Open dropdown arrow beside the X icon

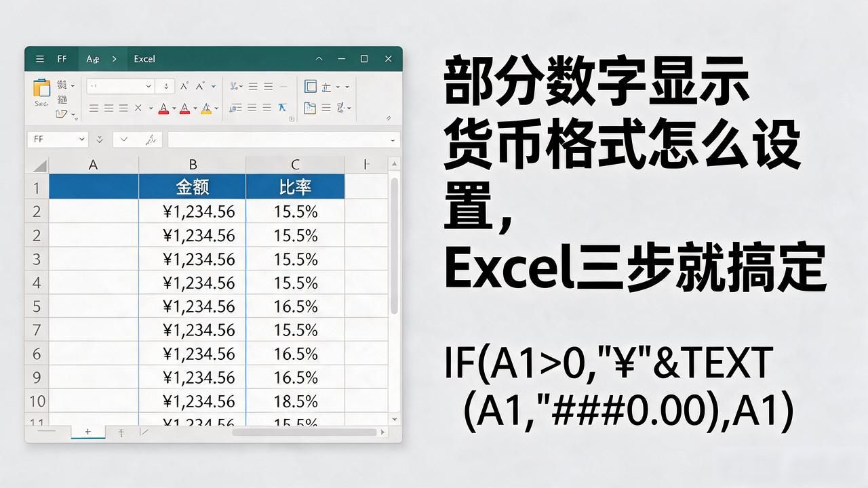pos(151,108)
